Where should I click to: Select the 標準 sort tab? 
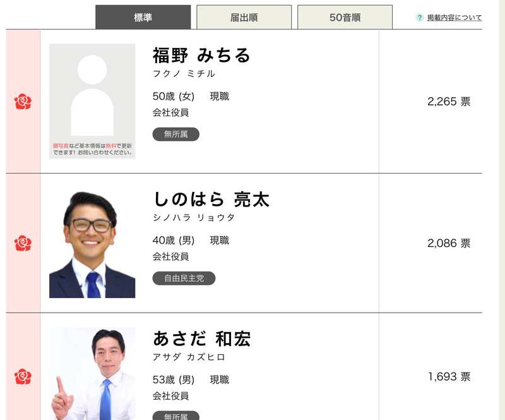point(143,17)
